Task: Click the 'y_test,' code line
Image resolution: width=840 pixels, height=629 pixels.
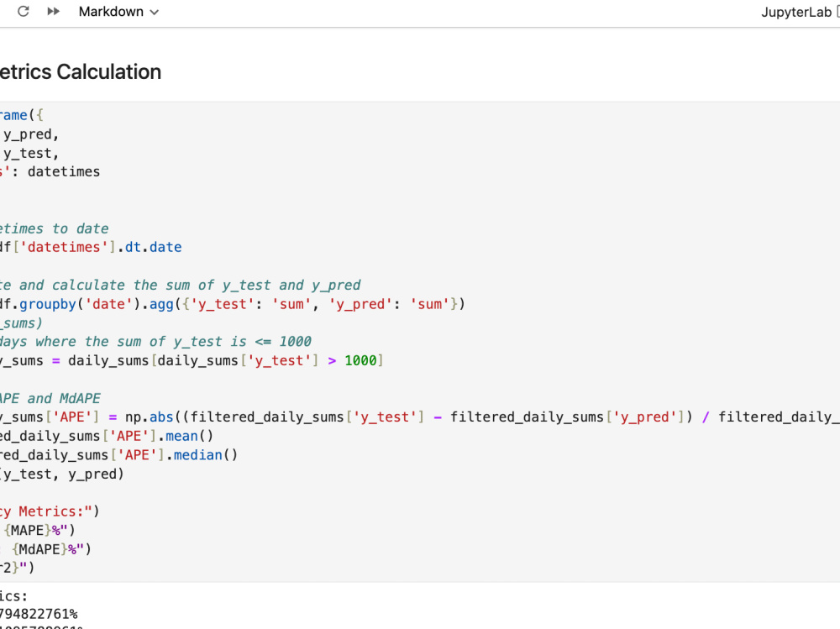Action: click(x=29, y=153)
